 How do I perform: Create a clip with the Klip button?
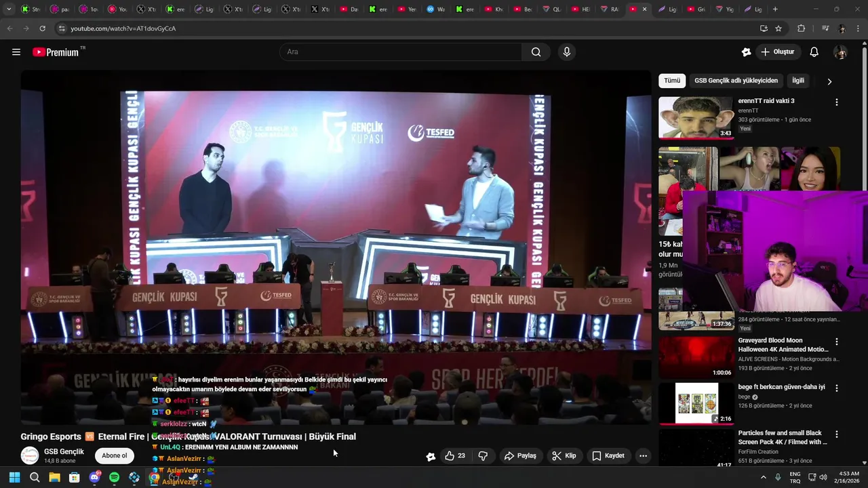point(564,456)
